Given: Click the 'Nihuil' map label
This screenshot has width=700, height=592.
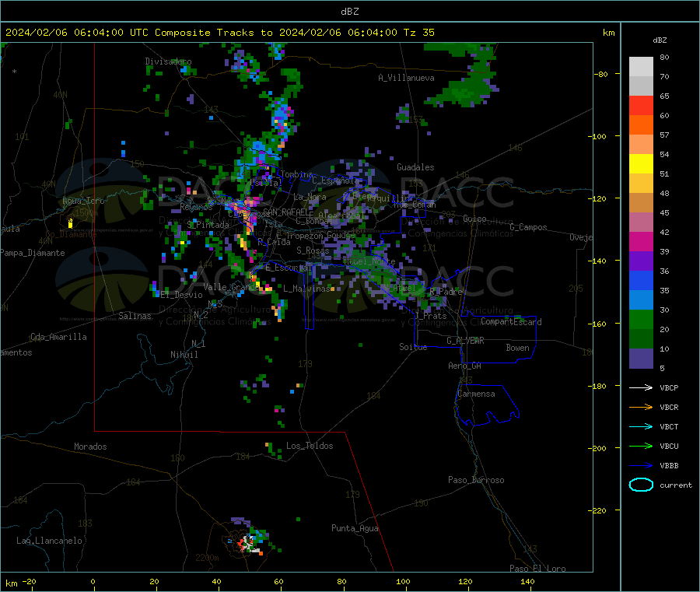Looking at the screenshot, I should 184,355.
